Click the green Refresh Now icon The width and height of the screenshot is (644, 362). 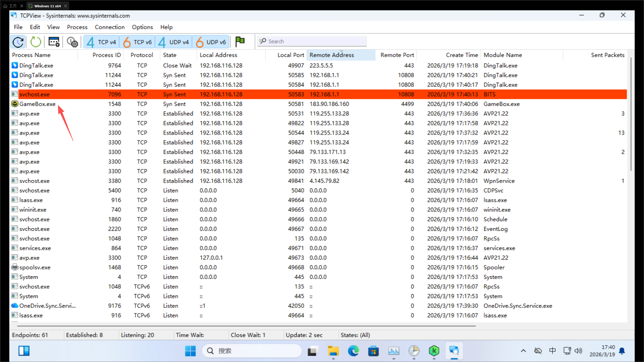coord(35,42)
